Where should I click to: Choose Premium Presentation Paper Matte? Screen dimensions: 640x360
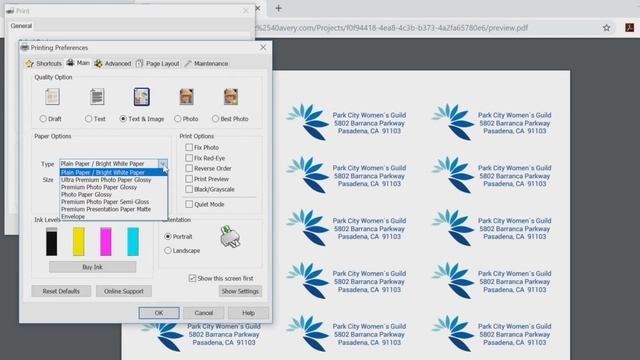113,209
